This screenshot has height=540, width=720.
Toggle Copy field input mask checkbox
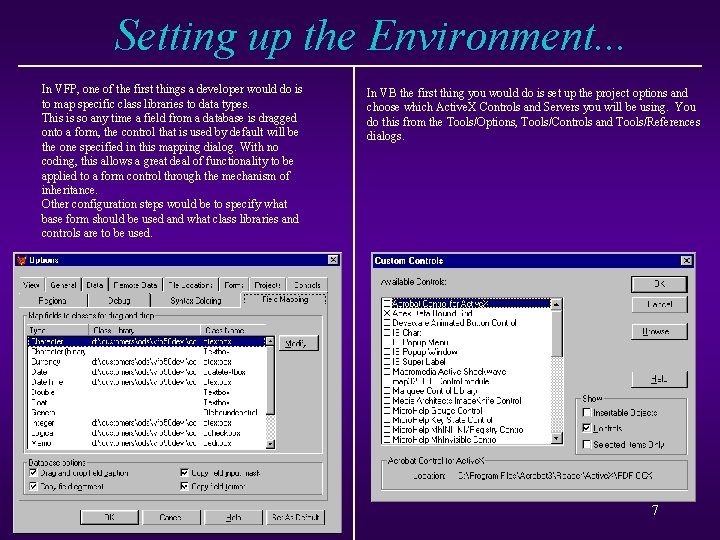pyautogui.click(x=184, y=472)
